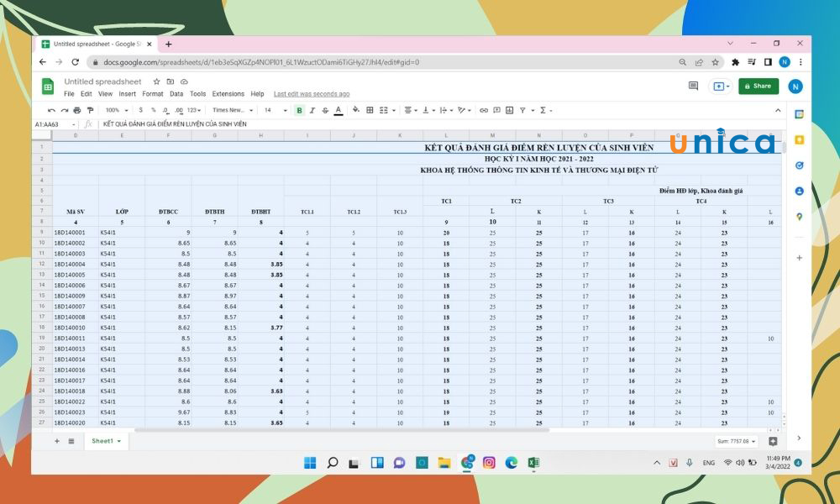
Task: Click the Name box showing A1:AA63
Action: click(x=55, y=124)
